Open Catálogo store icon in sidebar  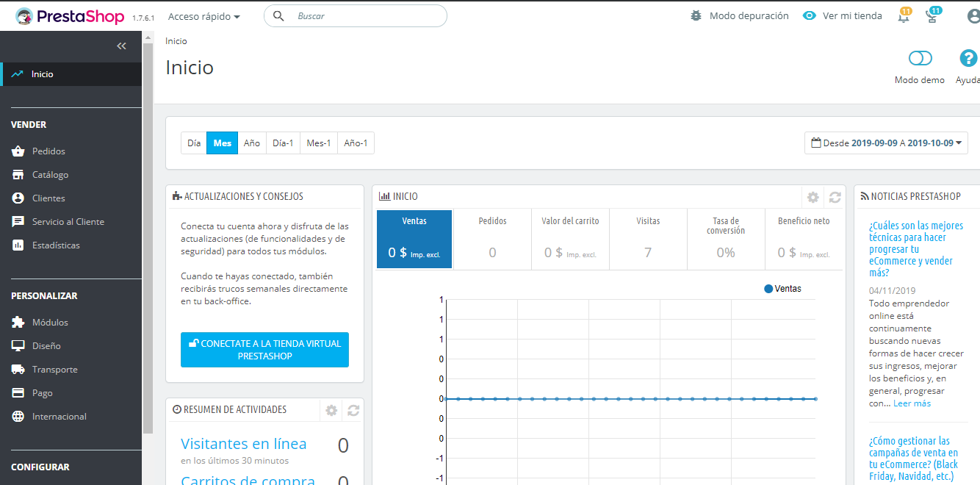coord(18,175)
